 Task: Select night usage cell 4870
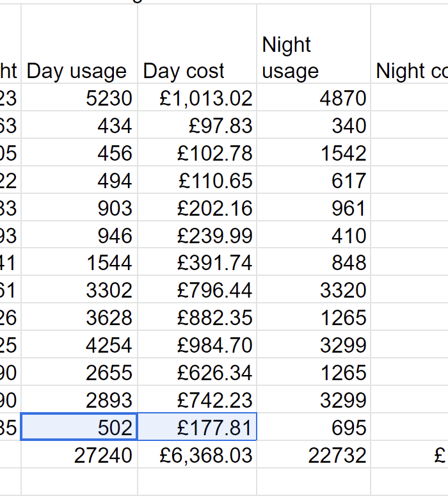click(x=314, y=98)
